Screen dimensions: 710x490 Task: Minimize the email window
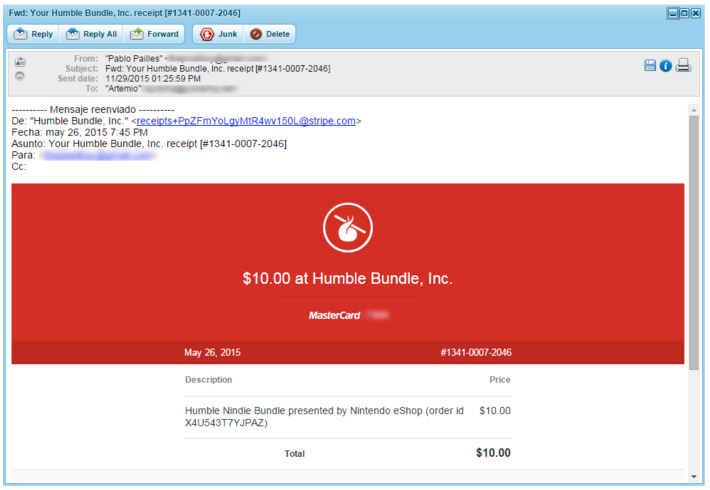click(673, 13)
